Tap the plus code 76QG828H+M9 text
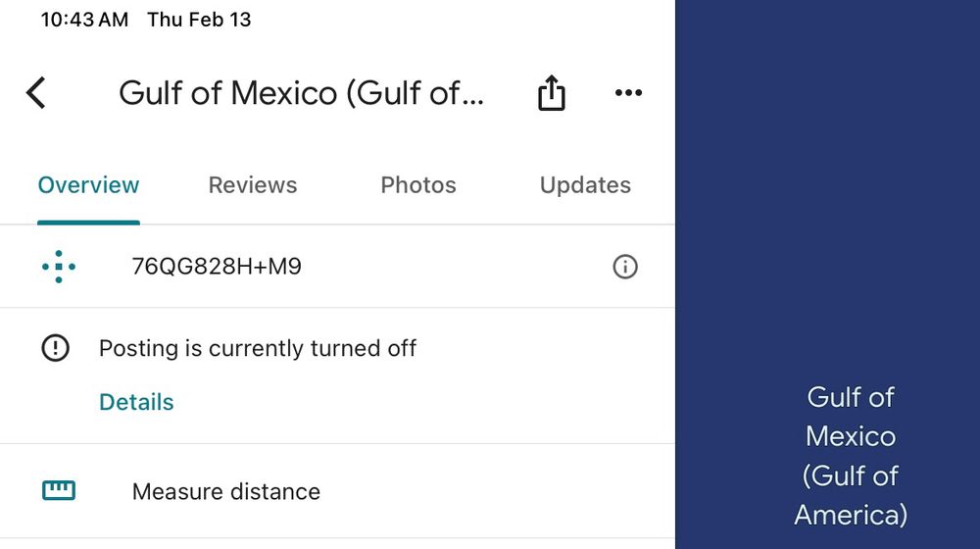 pos(217,267)
